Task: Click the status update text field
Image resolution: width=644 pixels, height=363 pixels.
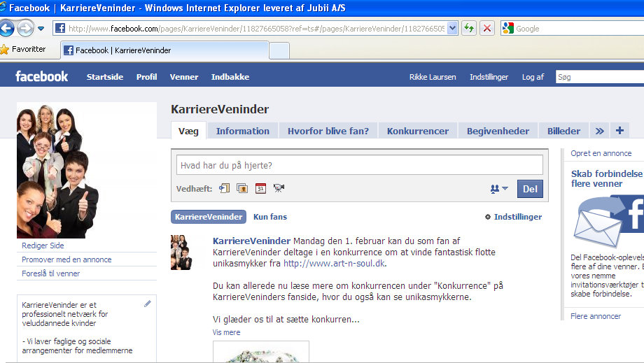Action: [359, 165]
